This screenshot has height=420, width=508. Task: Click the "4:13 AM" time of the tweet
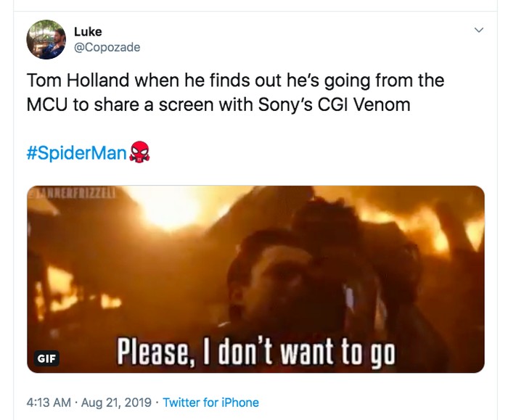[49, 402]
